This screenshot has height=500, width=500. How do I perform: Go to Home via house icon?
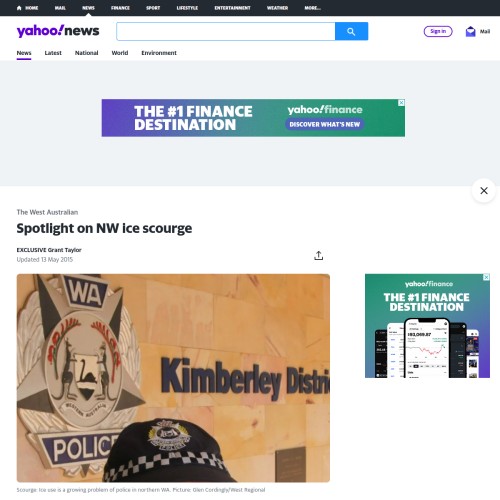(19, 8)
